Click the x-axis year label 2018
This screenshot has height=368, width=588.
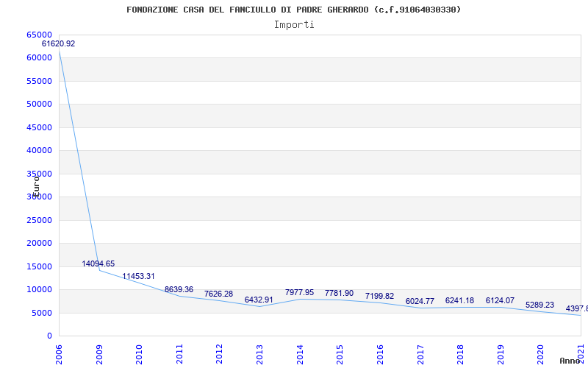click(460, 355)
